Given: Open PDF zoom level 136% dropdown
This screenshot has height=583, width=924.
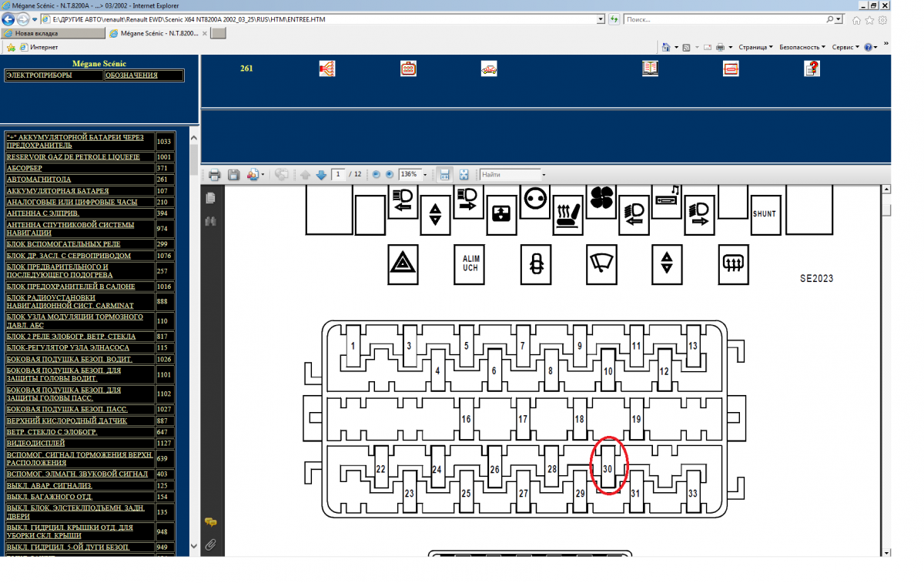Looking at the screenshot, I should point(425,175).
